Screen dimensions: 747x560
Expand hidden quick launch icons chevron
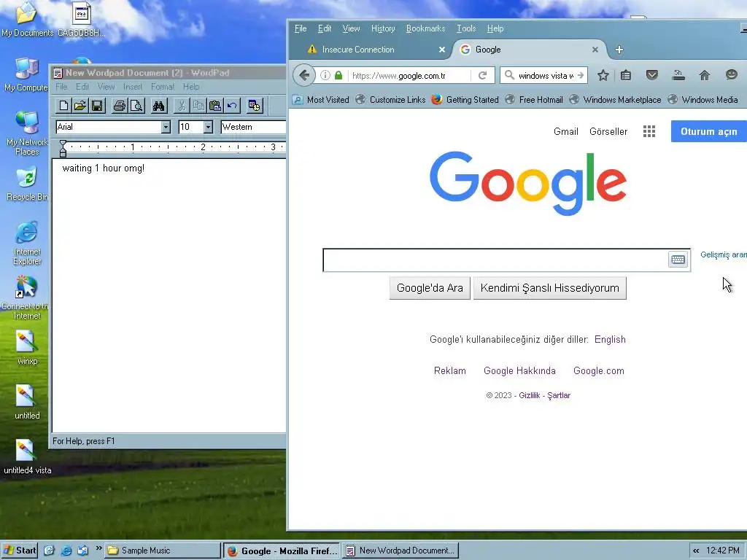[x=98, y=548]
